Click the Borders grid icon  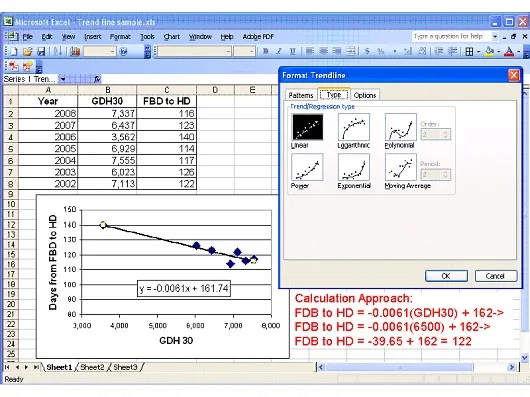click(469, 52)
